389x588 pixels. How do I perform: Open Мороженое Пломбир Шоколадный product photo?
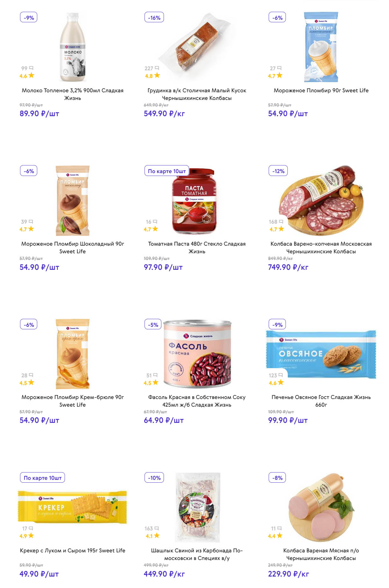click(x=73, y=200)
